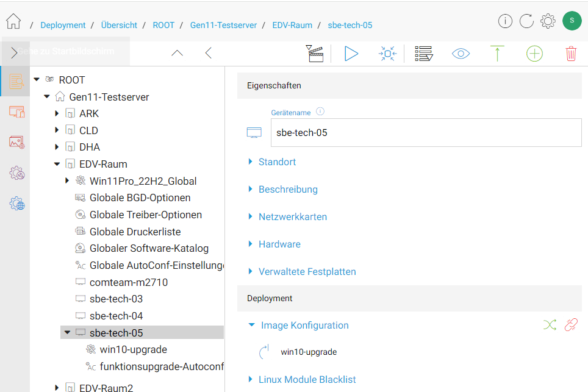This screenshot has width=588, height=392.
Task: Start deployment with the Play toolbar icon
Action: click(351, 54)
